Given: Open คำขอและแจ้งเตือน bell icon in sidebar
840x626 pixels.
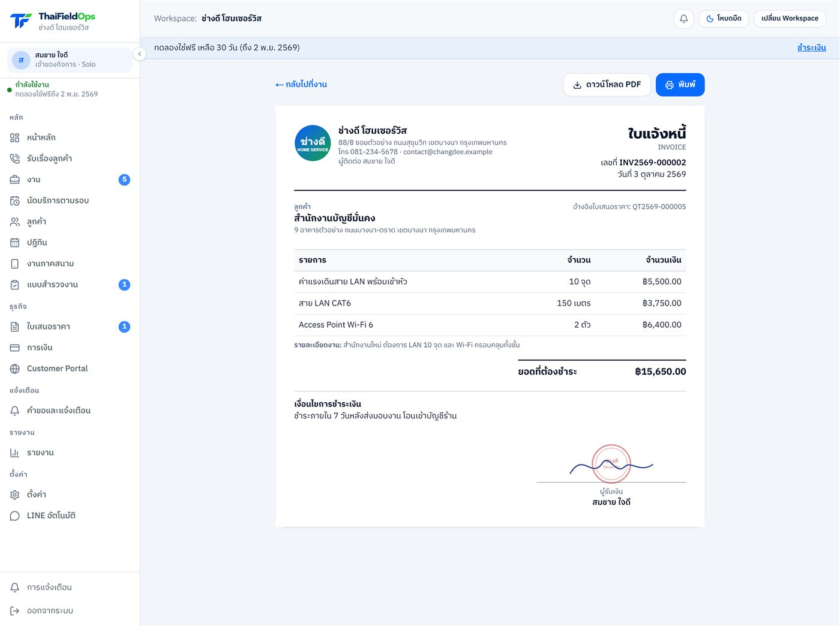Looking at the screenshot, I should point(15,411).
